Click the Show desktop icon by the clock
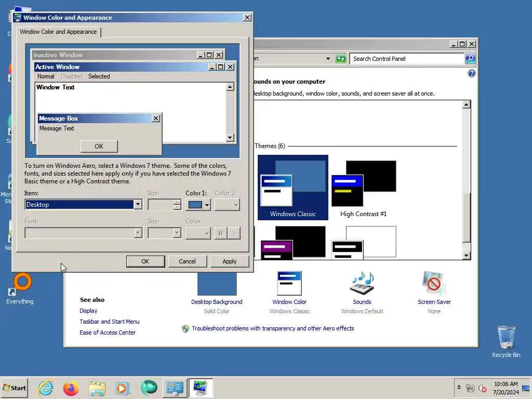The width and height of the screenshot is (532, 399). click(526, 388)
